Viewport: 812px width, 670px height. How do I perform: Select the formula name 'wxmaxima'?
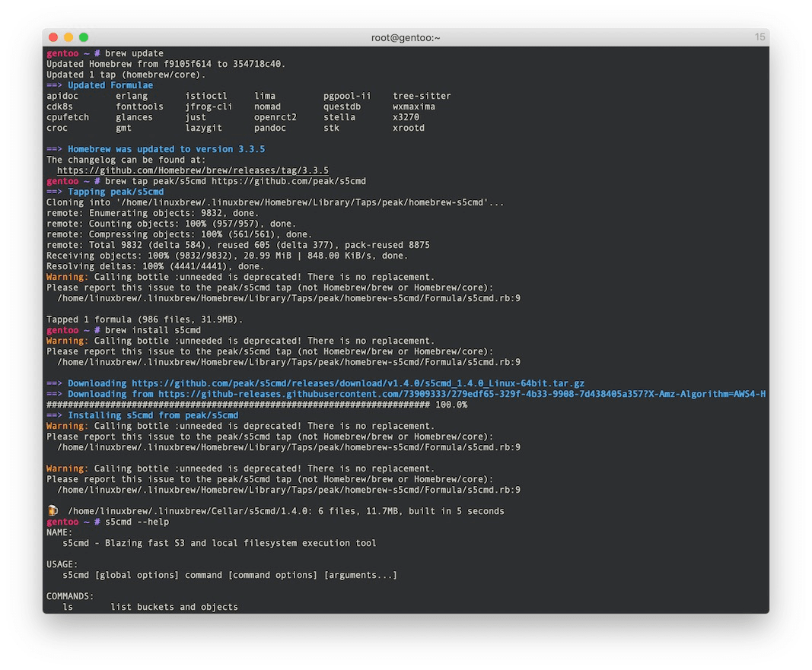click(x=414, y=106)
